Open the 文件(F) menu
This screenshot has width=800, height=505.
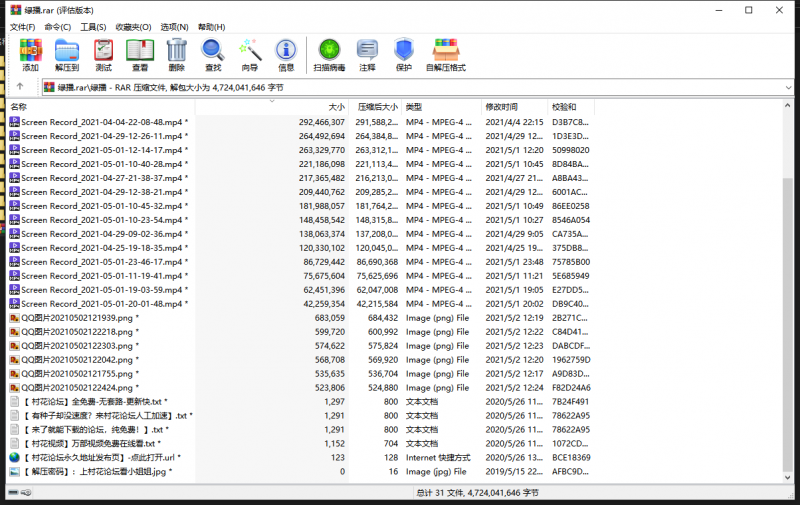click(22, 27)
